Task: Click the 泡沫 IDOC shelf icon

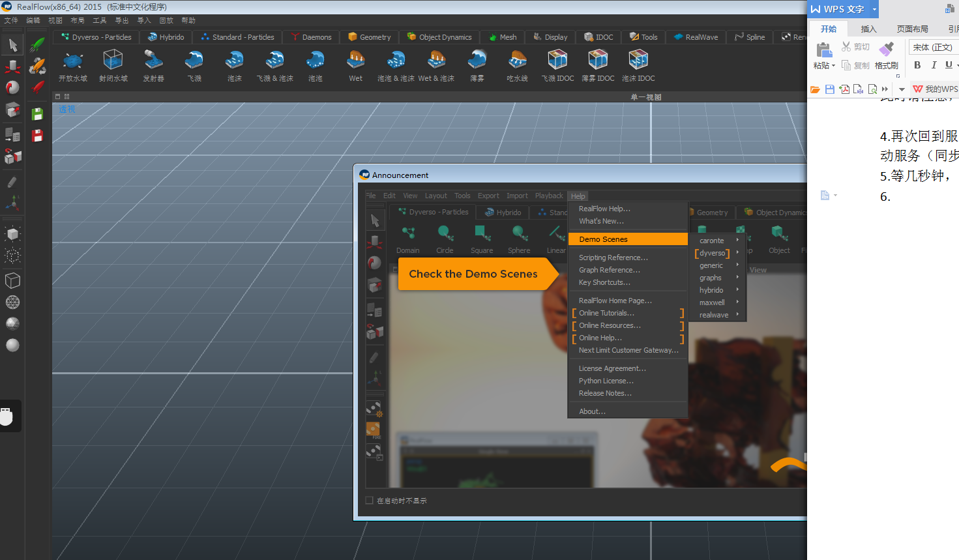Action: click(638, 65)
